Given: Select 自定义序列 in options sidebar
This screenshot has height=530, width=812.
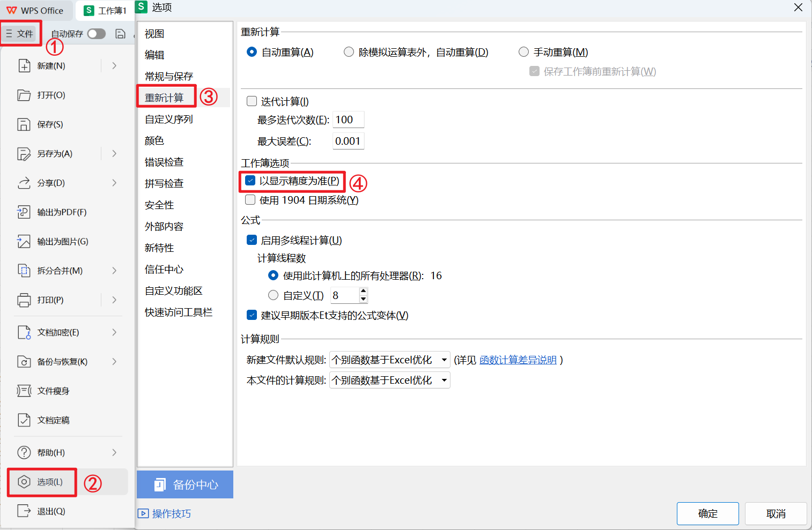Looking at the screenshot, I should click(169, 119).
